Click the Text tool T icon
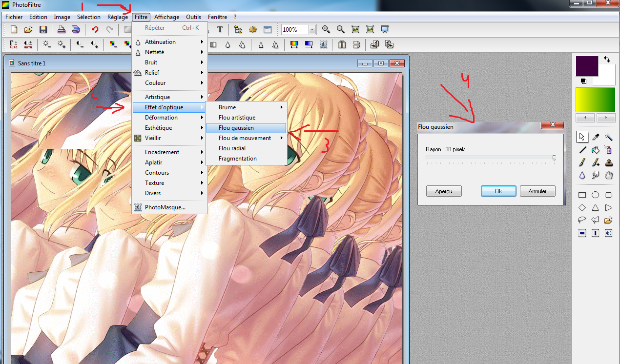 point(220,29)
